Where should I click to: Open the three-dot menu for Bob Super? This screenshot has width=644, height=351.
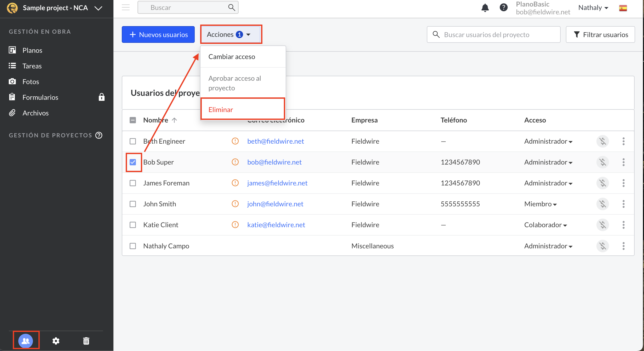[x=624, y=162]
